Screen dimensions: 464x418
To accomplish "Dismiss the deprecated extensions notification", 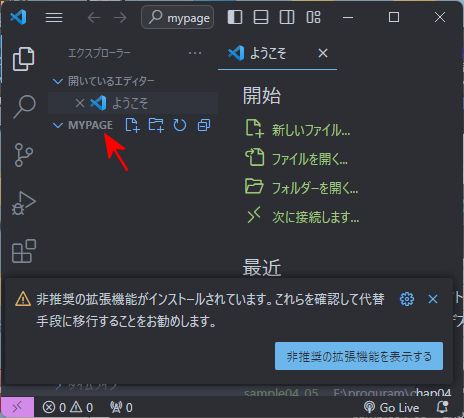I will (x=433, y=299).
